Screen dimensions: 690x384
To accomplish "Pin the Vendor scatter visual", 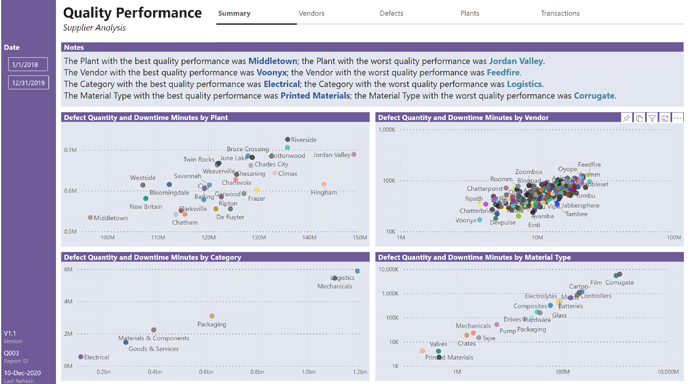I will [627, 118].
